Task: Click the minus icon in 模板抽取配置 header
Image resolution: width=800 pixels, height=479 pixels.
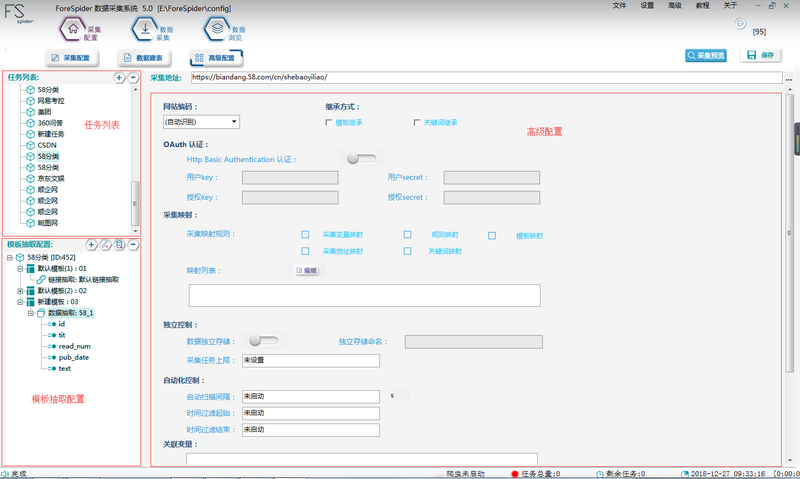Action: (133, 245)
